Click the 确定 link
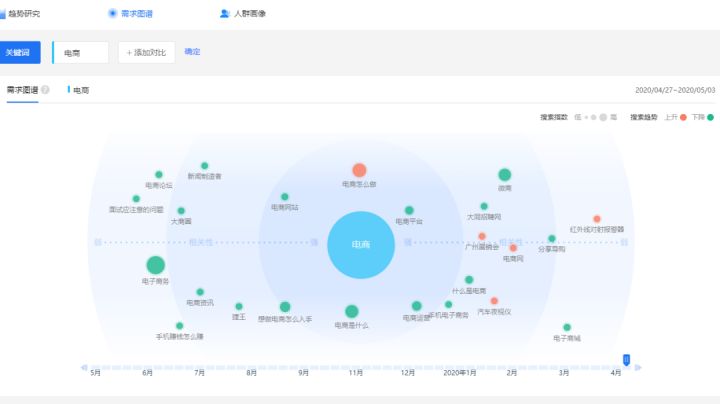Image resolution: width=720 pixels, height=404 pixels. click(x=192, y=51)
